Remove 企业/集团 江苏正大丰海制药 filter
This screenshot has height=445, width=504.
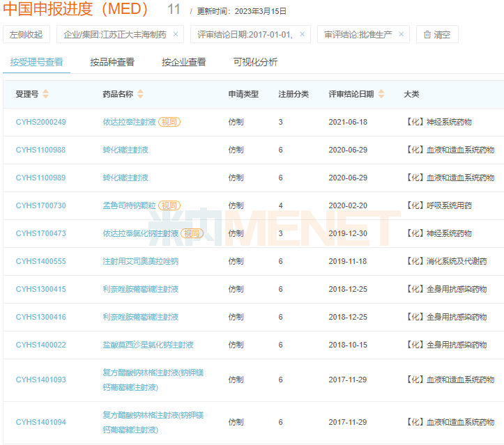176,34
